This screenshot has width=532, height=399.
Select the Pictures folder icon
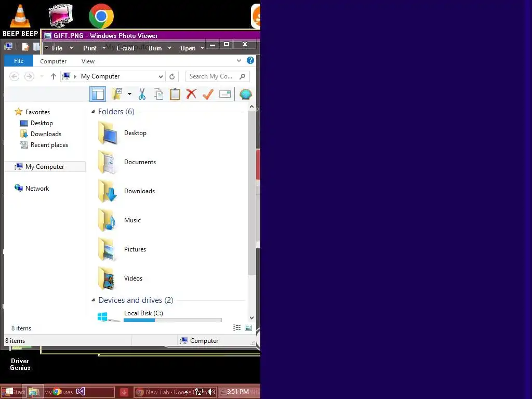108,249
